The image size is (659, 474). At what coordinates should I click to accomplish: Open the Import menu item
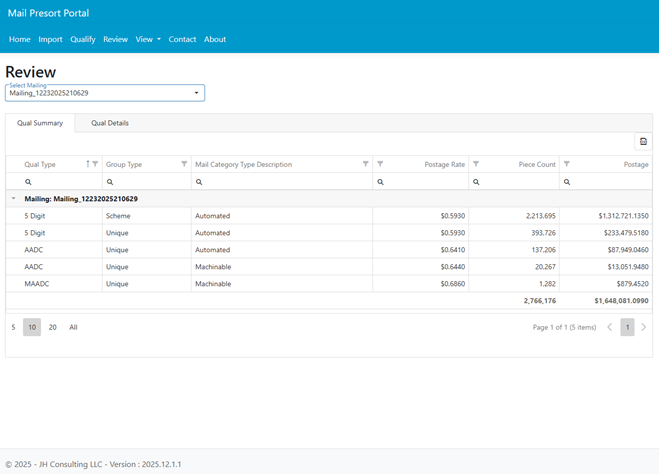[x=50, y=39]
